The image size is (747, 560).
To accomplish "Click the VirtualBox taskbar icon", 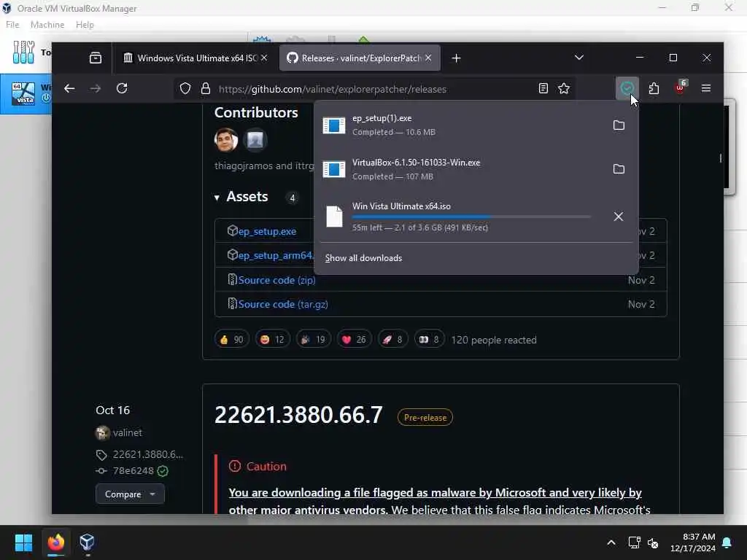I will click(87, 542).
